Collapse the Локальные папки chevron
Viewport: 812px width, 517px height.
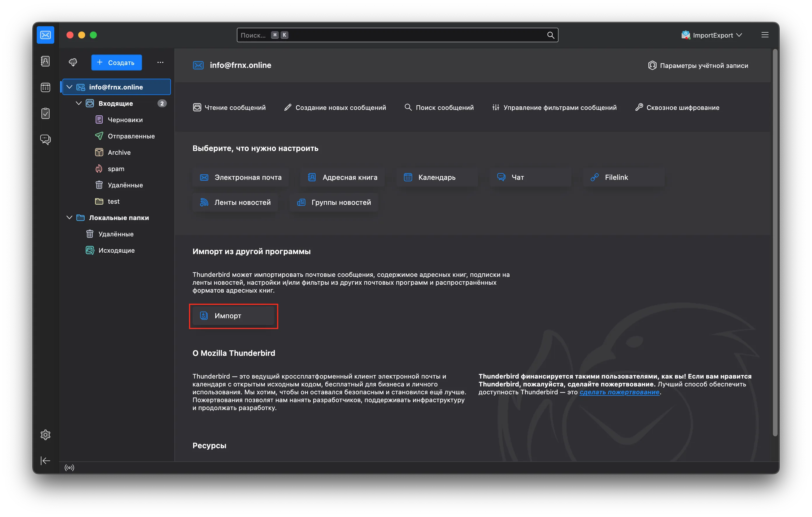(69, 217)
